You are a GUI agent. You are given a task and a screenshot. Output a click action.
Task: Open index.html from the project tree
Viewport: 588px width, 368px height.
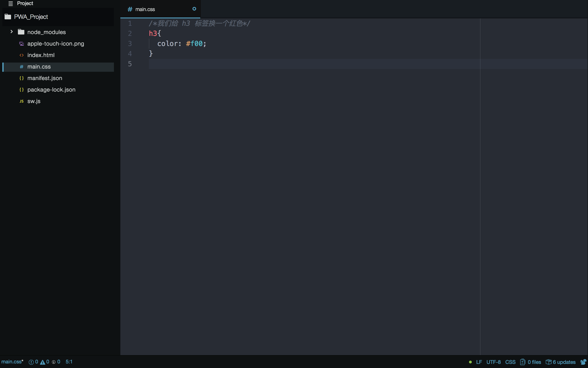(41, 55)
